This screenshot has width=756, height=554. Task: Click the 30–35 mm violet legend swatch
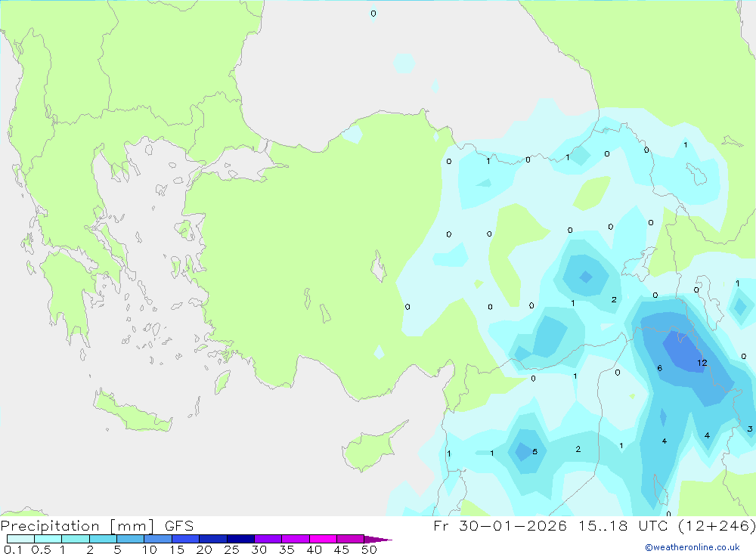point(268,539)
